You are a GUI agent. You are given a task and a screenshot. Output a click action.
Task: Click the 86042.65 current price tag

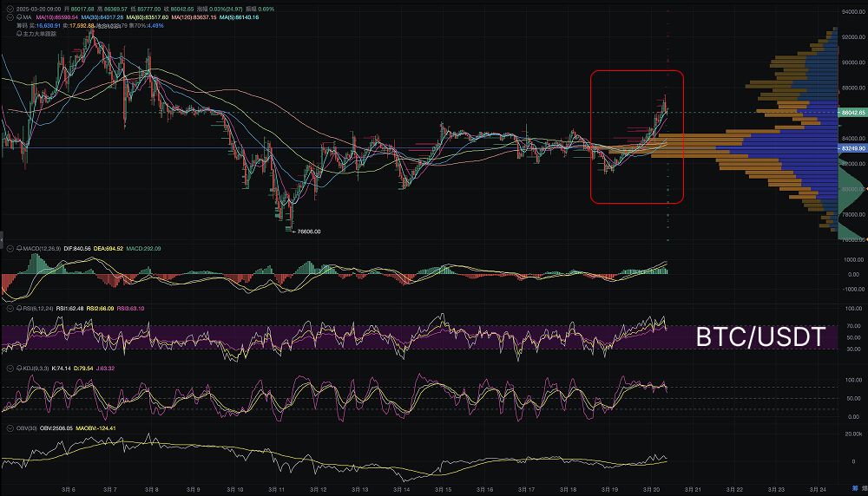pos(852,113)
